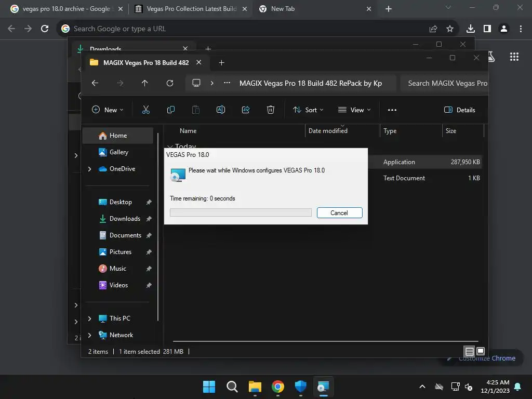Open Gallery in the navigation pane
Viewport: 532px width, 399px height.
click(118, 152)
